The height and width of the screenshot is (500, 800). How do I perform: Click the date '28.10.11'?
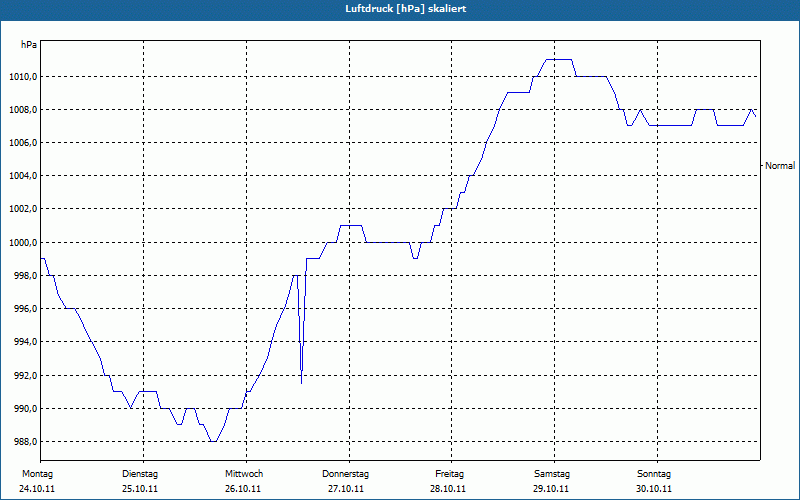point(448,489)
